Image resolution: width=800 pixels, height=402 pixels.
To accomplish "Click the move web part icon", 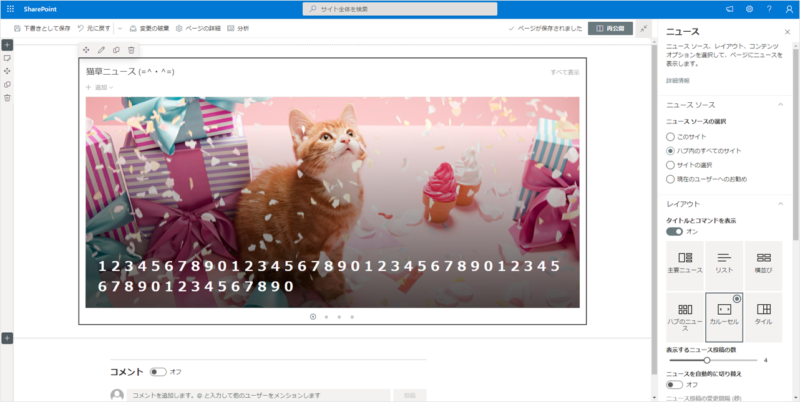I will (x=86, y=50).
